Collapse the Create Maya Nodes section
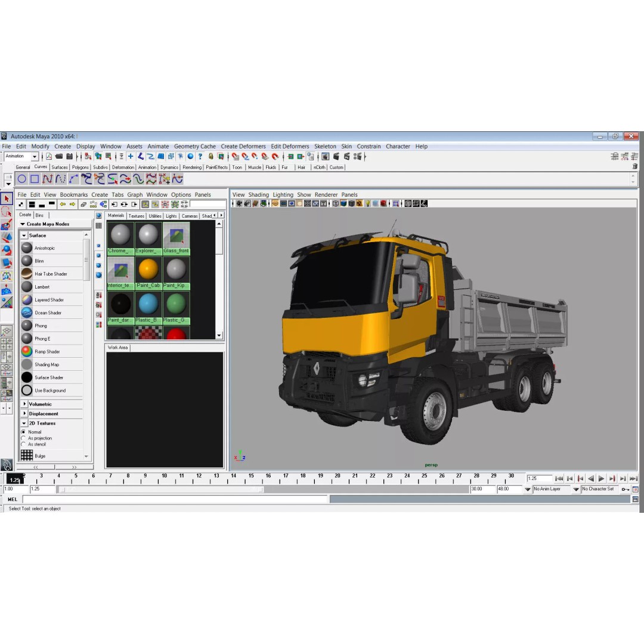This screenshot has width=644, height=644. coord(23,224)
